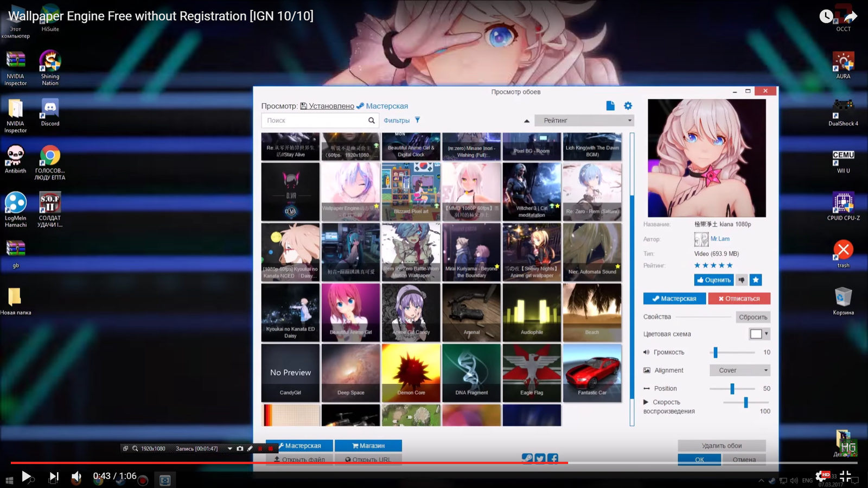Open the Корзина recycle bin
The height and width of the screenshot is (488, 868).
[x=843, y=301]
